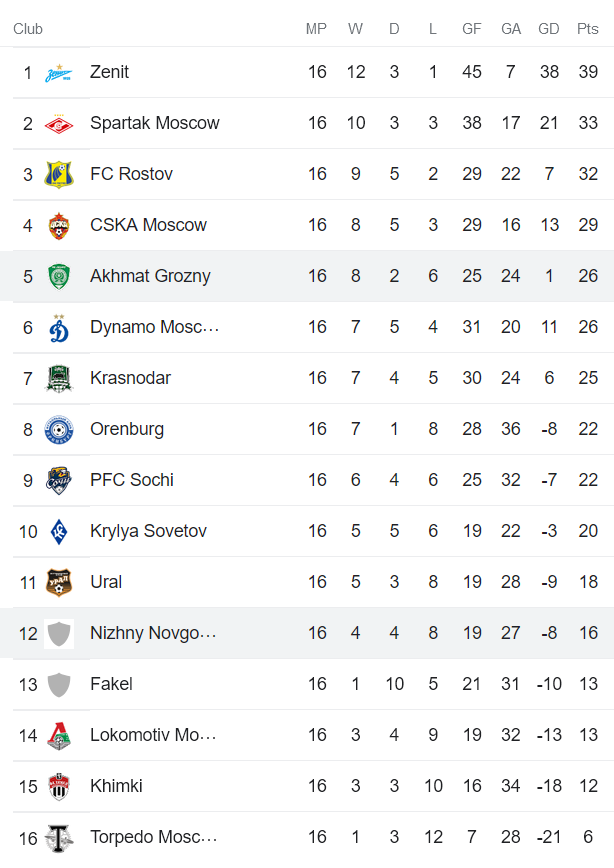Select the Torpedo Moscow badge
Image resolution: width=614 pixels, height=868 pixels.
(59, 837)
